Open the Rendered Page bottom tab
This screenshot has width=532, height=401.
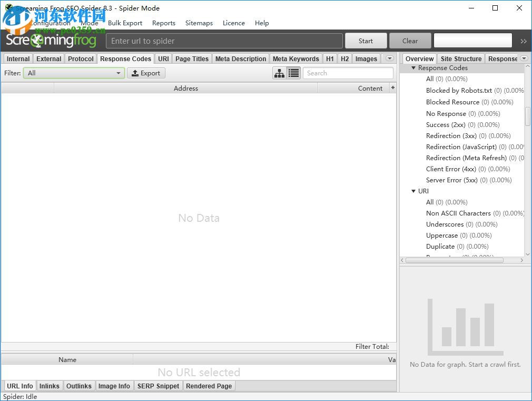[x=209, y=386]
